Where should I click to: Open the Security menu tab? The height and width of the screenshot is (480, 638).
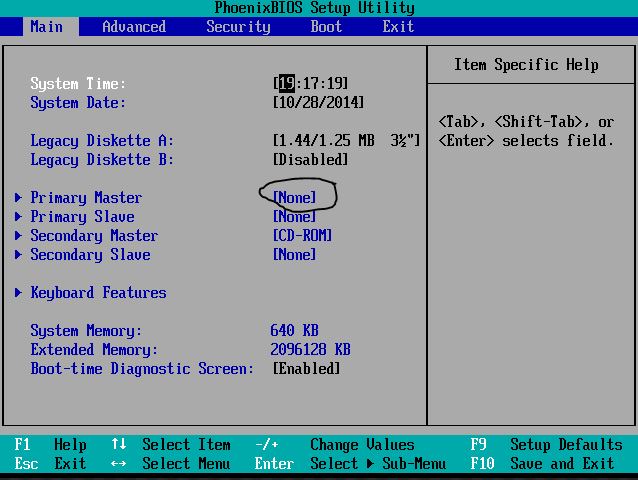[x=238, y=27]
